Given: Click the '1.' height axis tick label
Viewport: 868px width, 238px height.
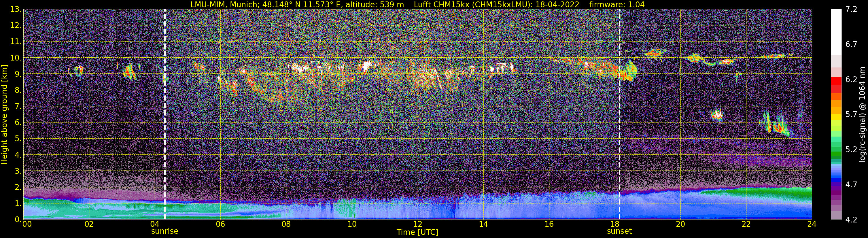Looking at the screenshot, I should click(x=18, y=204).
